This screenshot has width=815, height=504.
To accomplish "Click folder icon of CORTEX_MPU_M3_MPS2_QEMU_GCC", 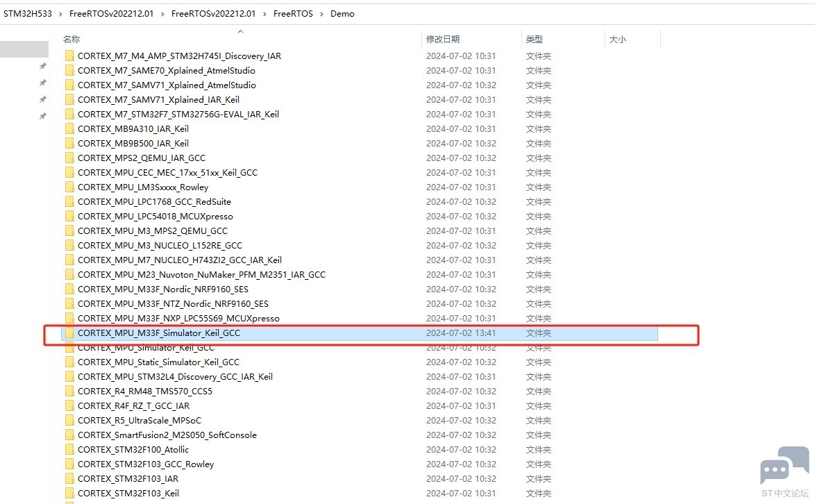I will point(69,230).
